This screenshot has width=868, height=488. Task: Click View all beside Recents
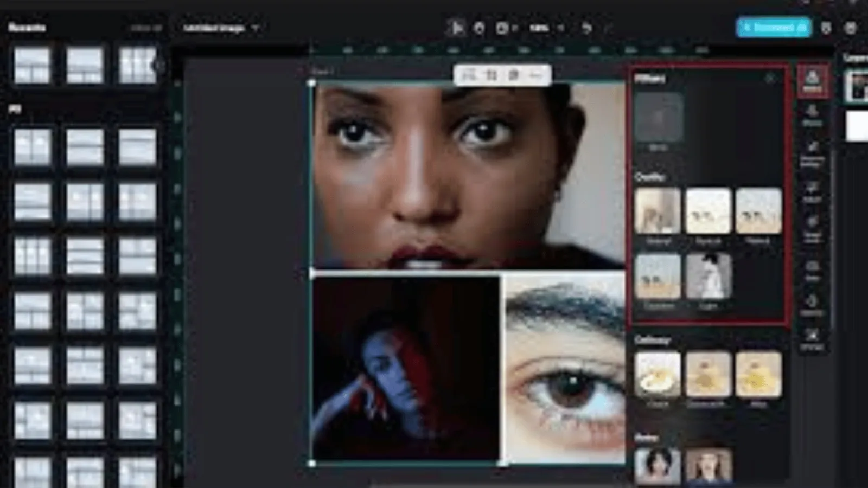tap(146, 28)
